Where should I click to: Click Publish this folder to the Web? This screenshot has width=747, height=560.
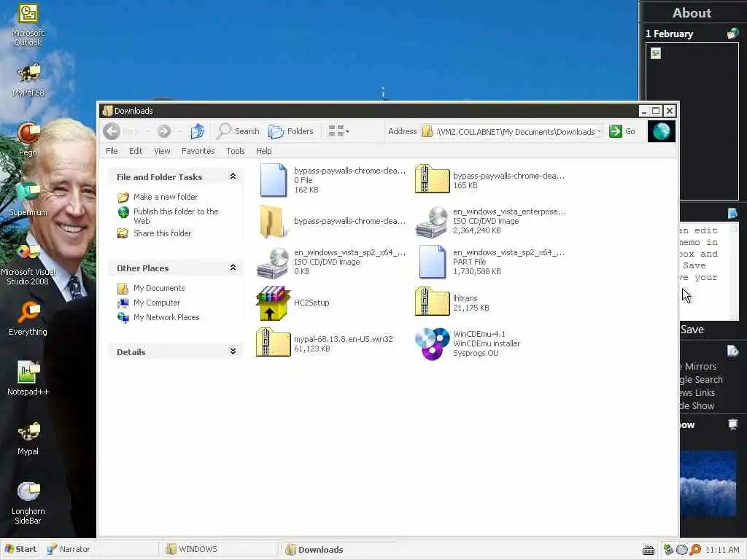(176, 216)
